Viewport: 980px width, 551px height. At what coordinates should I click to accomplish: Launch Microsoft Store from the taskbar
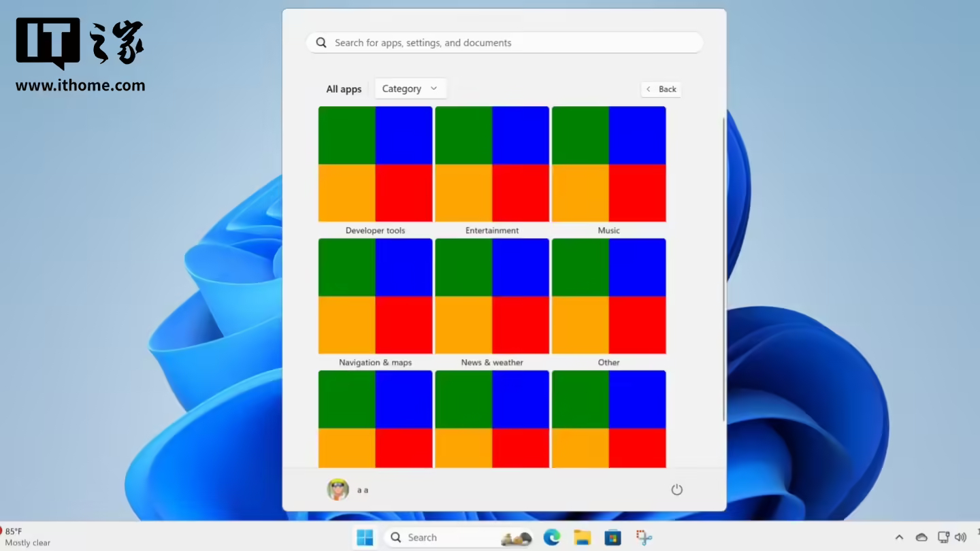[612, 537]
